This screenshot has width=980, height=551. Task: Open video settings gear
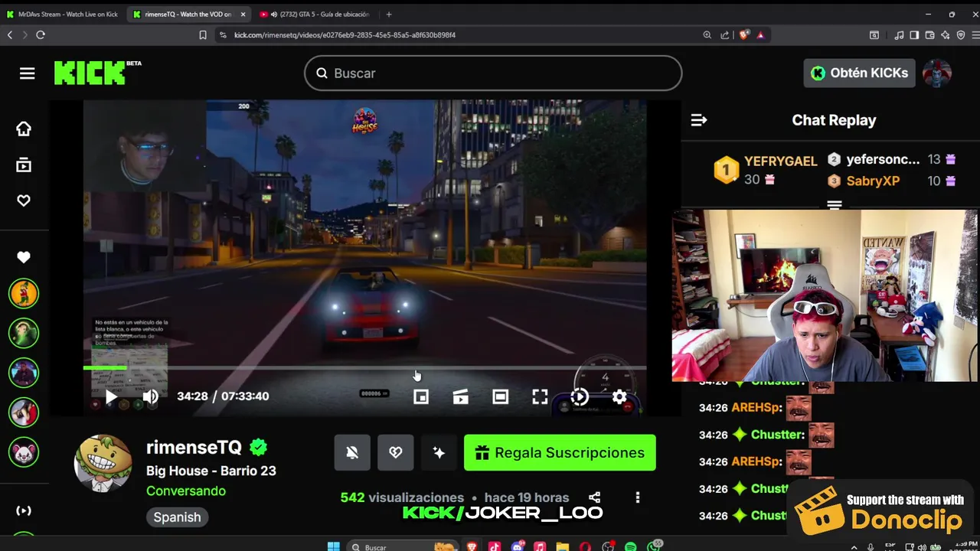(619, 396)
